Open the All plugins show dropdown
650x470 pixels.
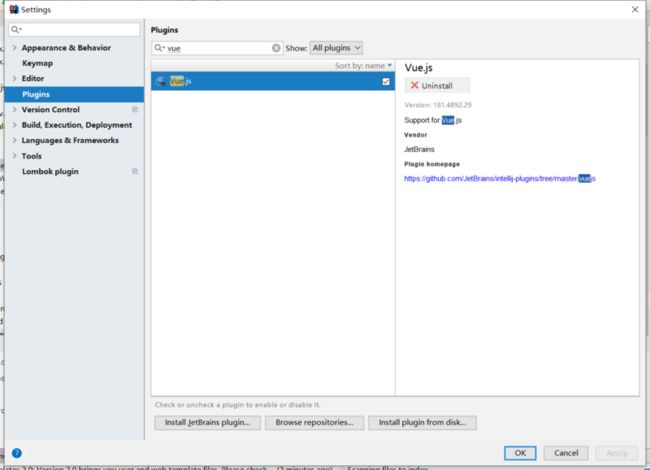[336, 48]
